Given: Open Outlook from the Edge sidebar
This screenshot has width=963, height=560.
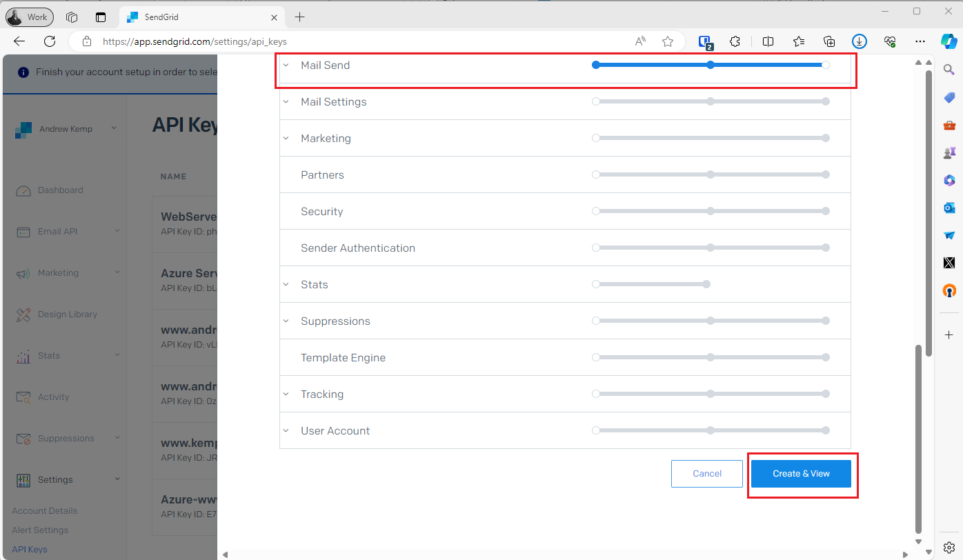Looking at the screenshot, I should coord(949,208).
